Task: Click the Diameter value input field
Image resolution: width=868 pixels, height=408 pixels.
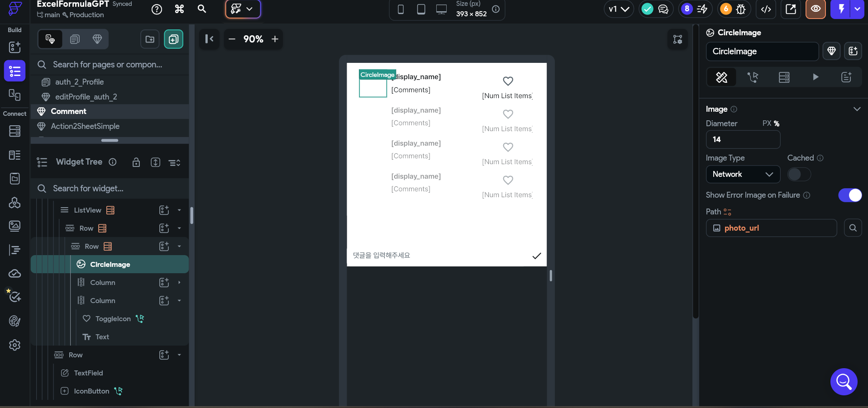Action: 743,139
